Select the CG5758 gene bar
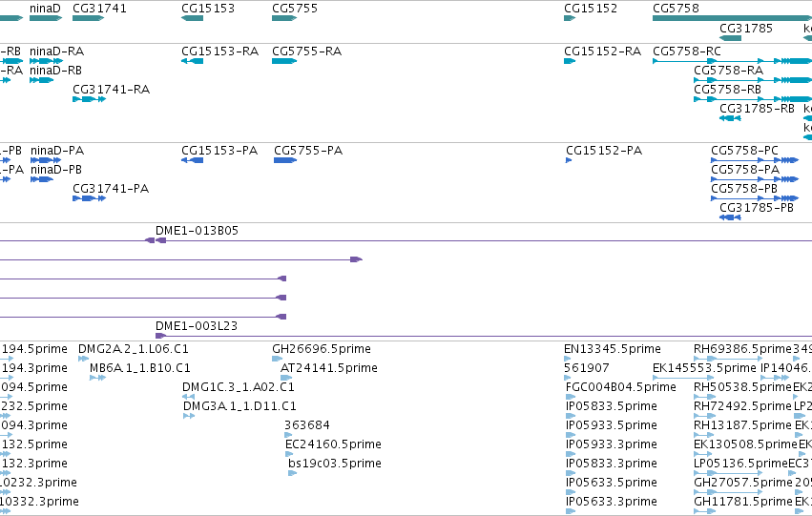Viewport: 812px width, 516px height. click(x=732, y=18)
